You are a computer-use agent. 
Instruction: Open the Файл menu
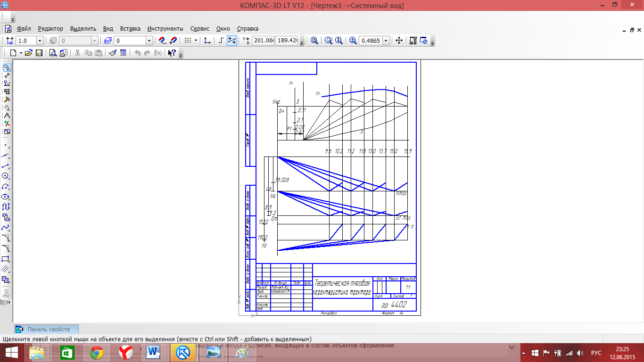pyautogui.click(x=24, y=28)
